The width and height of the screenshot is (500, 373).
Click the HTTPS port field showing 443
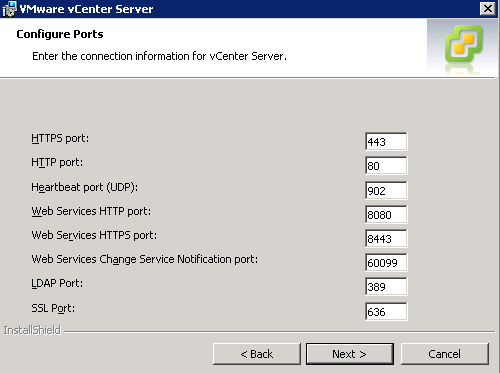tap(386, 142)
